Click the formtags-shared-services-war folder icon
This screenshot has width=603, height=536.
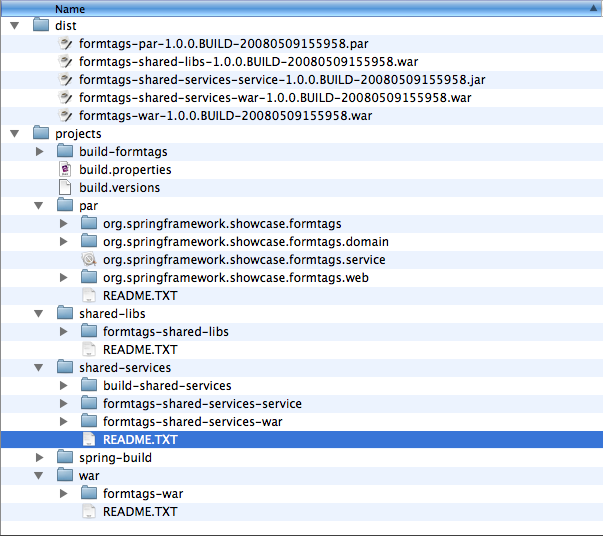point(89,421)
